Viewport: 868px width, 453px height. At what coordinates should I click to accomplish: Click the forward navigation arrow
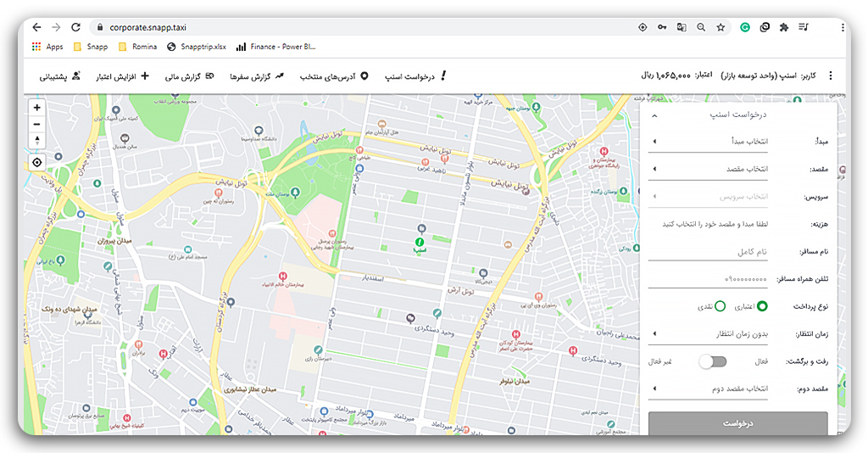tap(56, 27)
